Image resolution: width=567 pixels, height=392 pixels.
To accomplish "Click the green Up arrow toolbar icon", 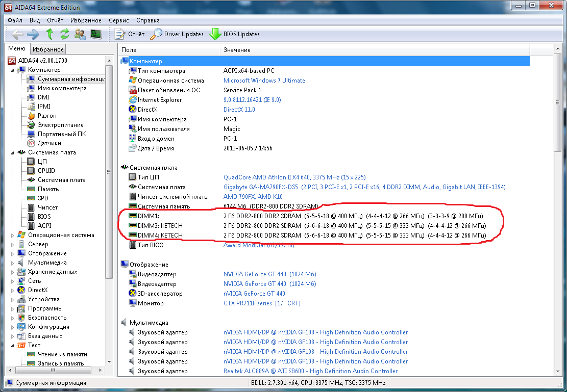I will point(50,34).
